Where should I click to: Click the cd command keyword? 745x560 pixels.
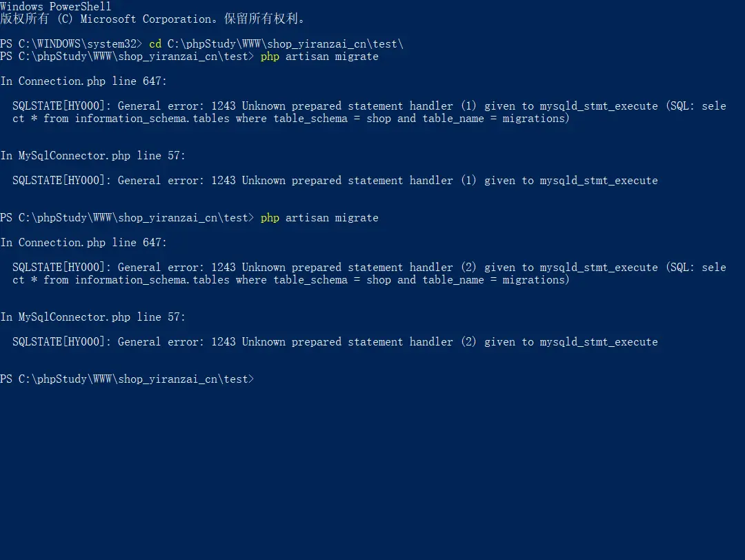(155, 43)
